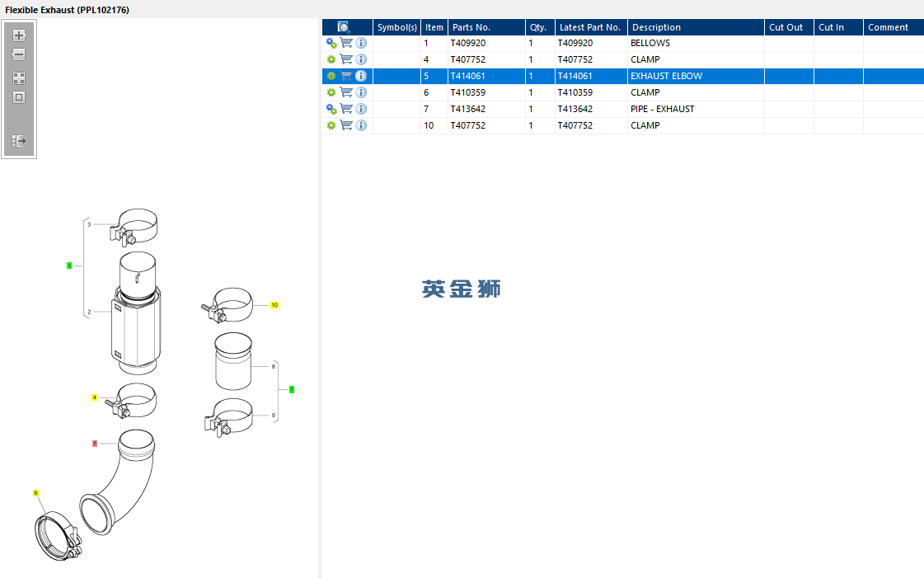Image resolution: width=924 pixels, height=578 pixels.
Task: Click CLAMP description in item 10 row
Action: (x=645, y=125)
